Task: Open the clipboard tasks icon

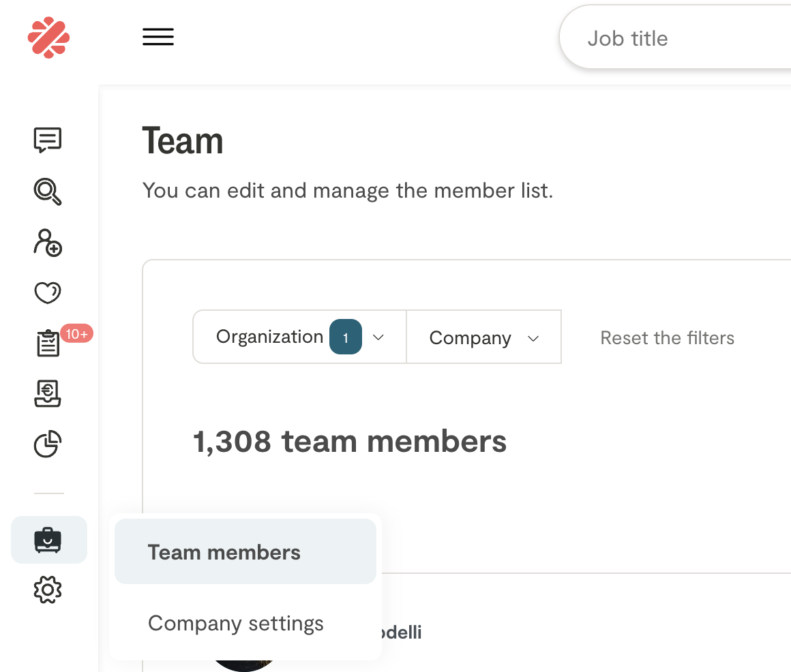Action: point(48,344)
